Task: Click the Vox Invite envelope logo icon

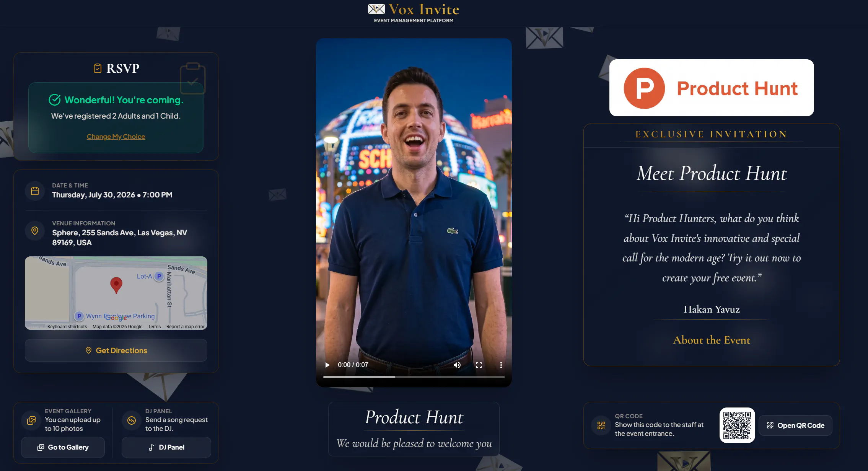Action: pyautogui.click(x=376, y=9)
